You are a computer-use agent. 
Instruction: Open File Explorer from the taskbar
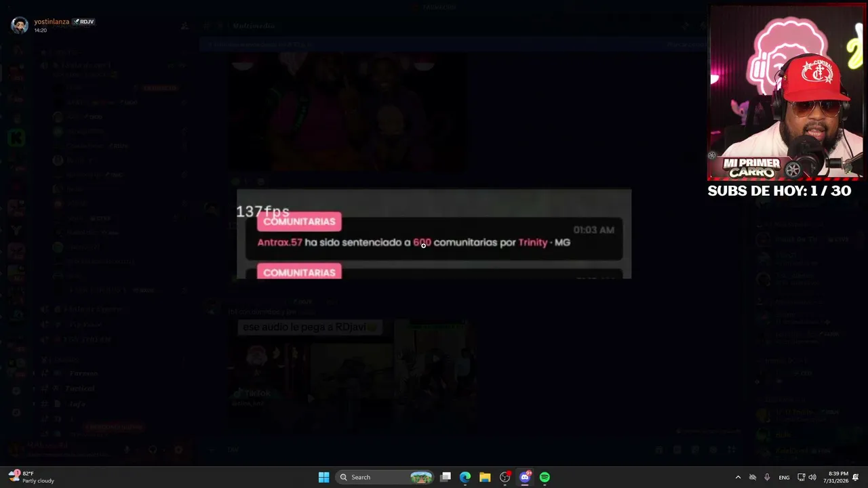pos(485,477)
